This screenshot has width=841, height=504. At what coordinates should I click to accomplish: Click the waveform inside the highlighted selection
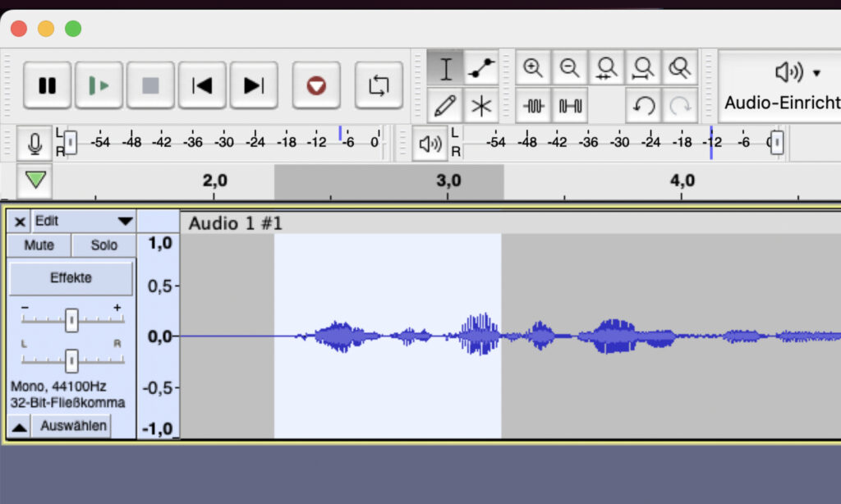point(388,337)
